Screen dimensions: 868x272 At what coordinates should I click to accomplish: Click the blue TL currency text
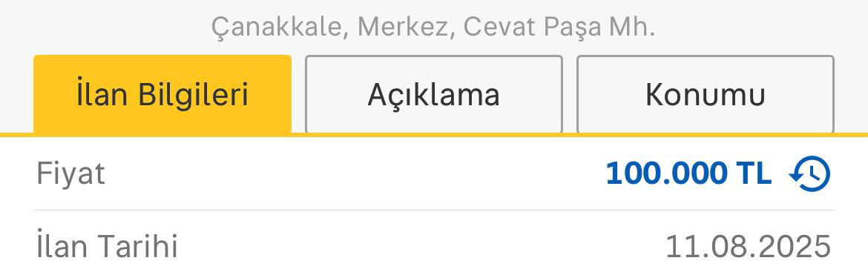click(754, 173)
